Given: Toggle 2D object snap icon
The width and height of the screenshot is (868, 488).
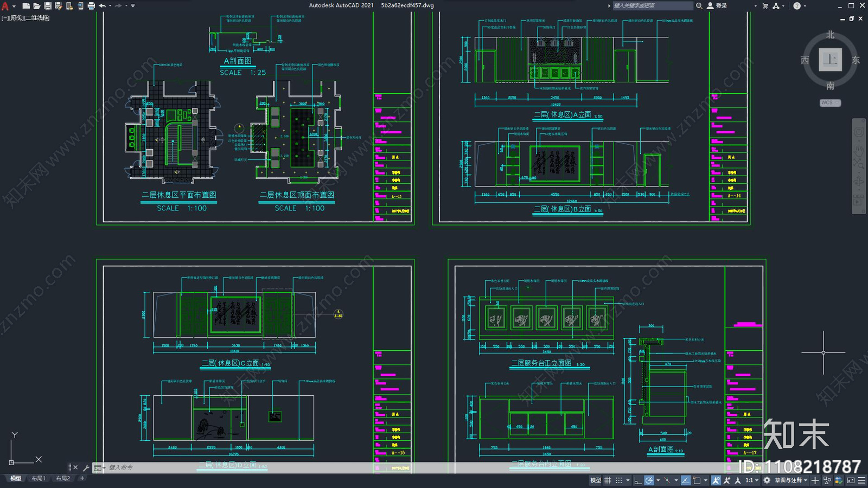Looking at the screenshot, I should coord(697,480).
